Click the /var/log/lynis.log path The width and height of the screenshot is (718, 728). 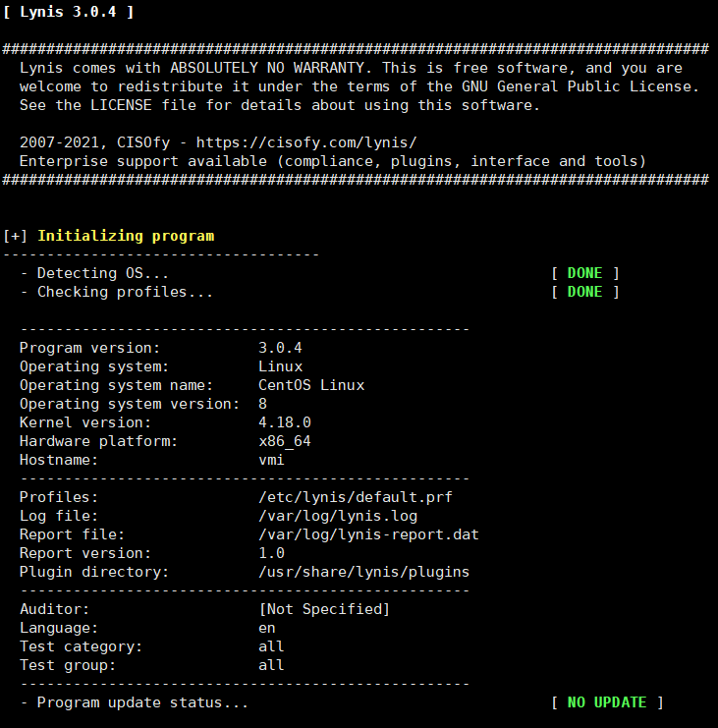click(x=338, y=516)
